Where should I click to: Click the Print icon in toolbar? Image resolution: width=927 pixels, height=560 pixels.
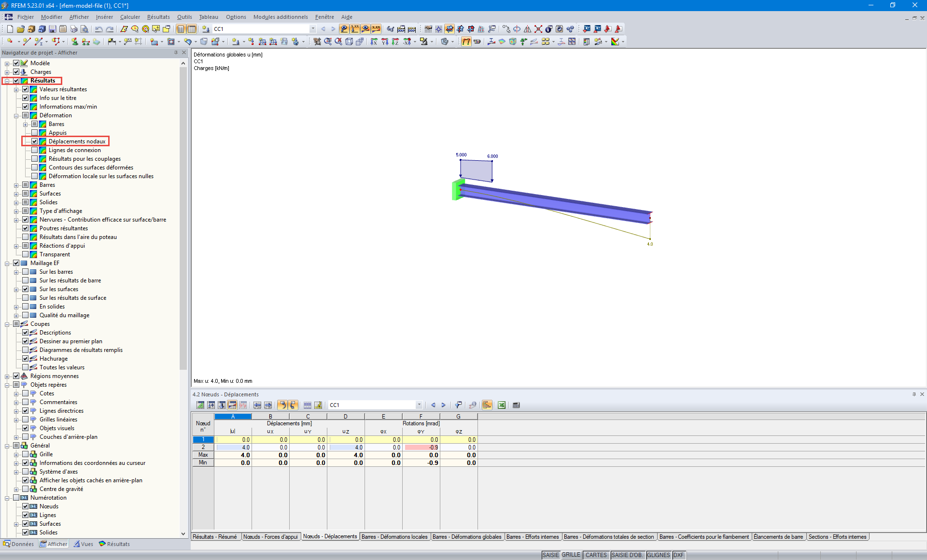[x=73, y=29]
